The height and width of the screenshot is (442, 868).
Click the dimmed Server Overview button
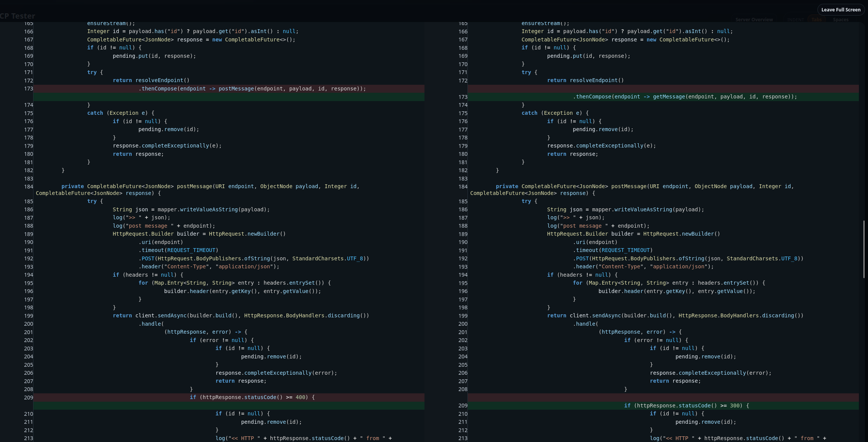pos(754,20)
